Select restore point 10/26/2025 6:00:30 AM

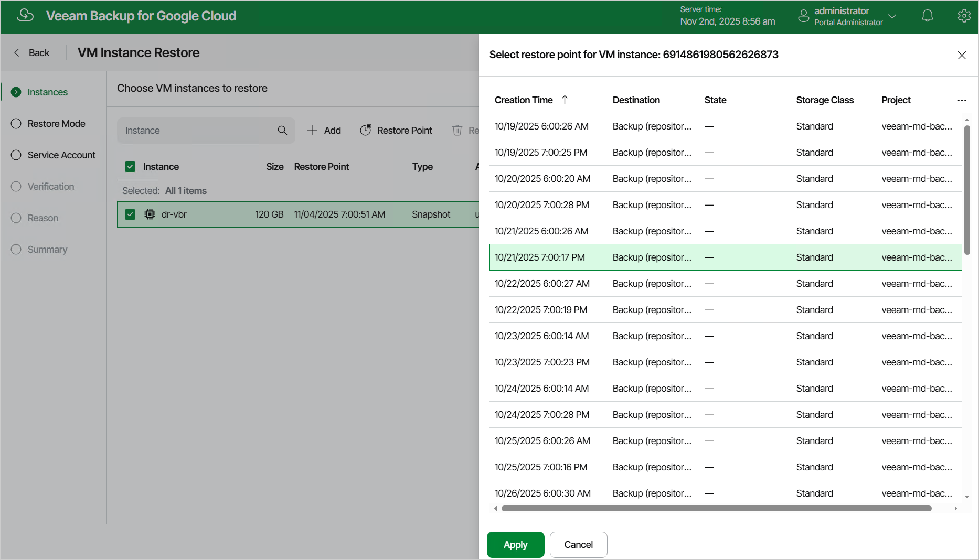pyautogui.click(x=726, y=492)
